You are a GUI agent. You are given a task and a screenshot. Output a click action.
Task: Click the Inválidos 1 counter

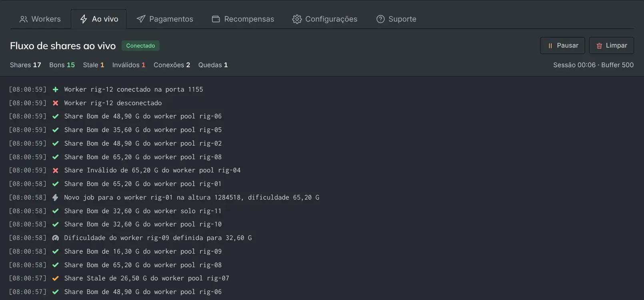point(129,65)
